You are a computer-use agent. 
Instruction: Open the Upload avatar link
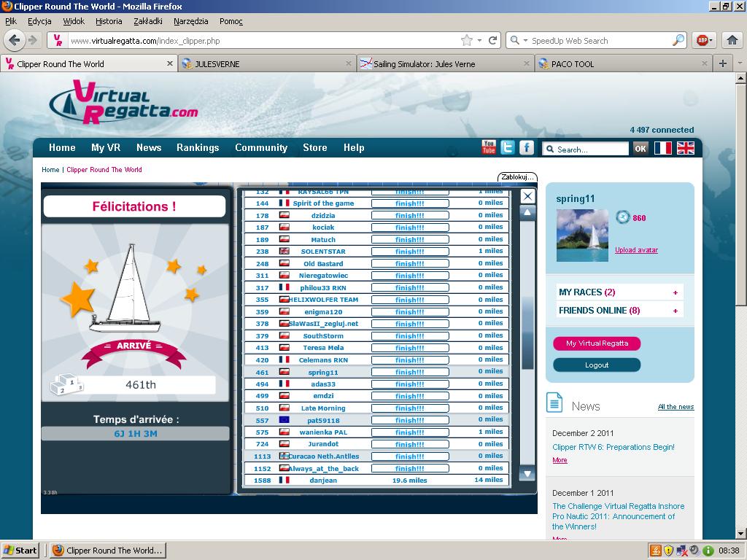pyautogui.click(x=636, y=250)
